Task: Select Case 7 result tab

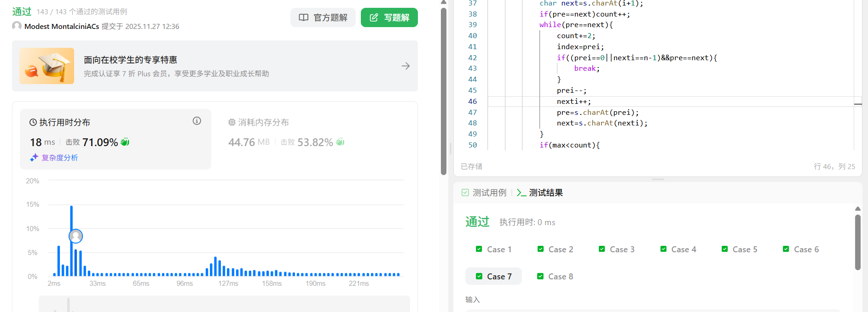Action: click(x=494, y=276)
